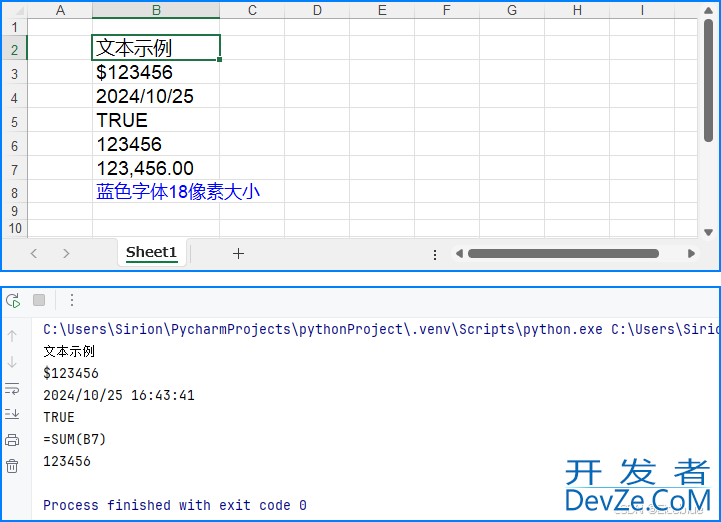The image size is (721, 522).
Task: Click cell containing $123456
Action: tap(156, 72)
